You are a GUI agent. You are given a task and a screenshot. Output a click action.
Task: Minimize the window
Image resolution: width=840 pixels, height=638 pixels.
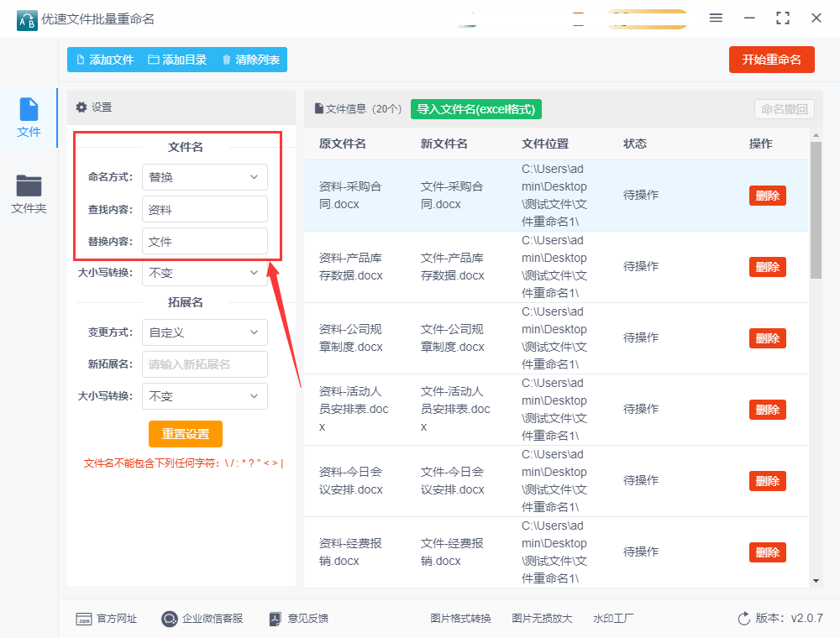tap(749, 18)
